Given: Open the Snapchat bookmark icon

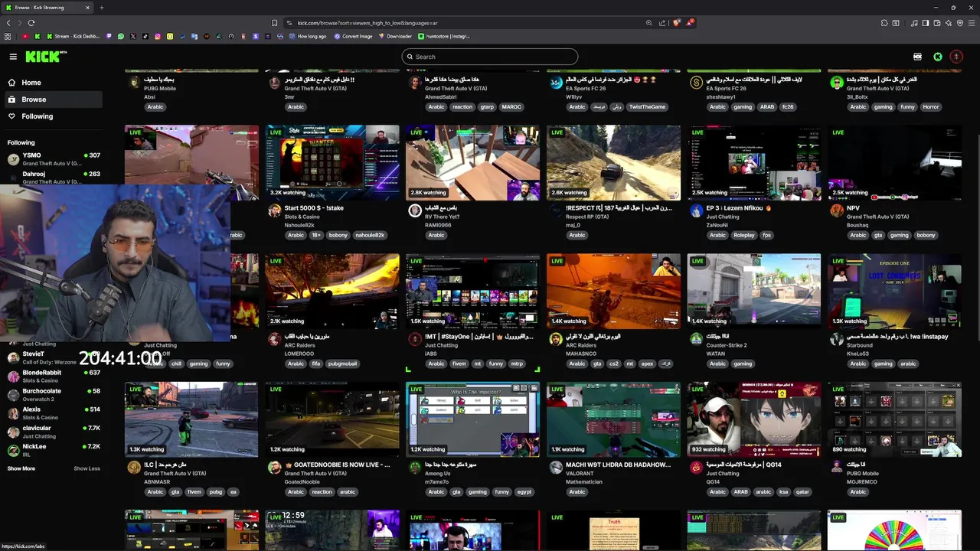Looking at the screenshot, I should click(x=170, y=36).
